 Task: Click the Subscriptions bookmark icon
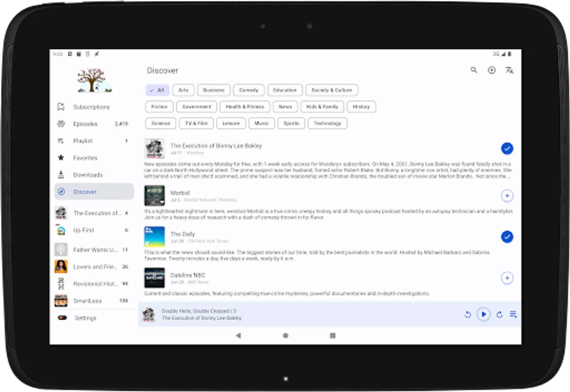[61, 107]
